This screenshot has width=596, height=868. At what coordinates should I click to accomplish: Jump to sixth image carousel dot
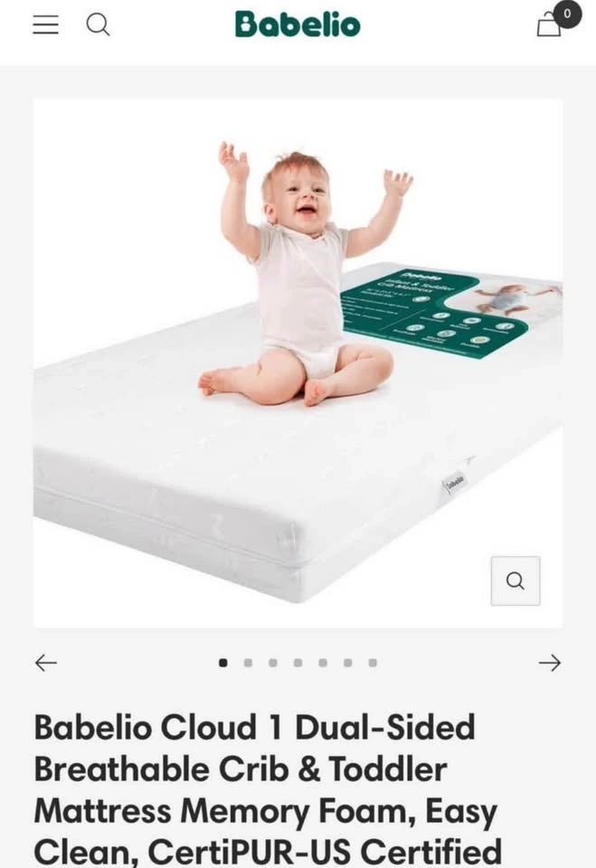click(x=348, y=663)
